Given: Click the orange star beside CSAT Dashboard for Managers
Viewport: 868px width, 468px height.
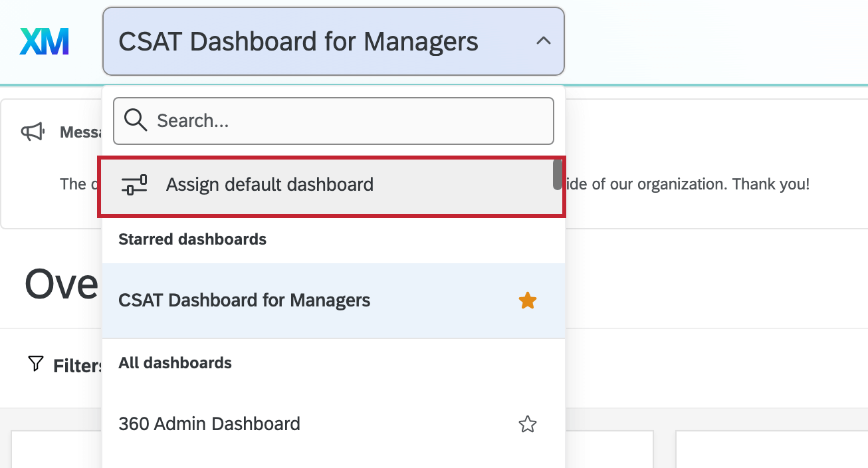Looking at the screenshot, I should click(x=527, y=300).
